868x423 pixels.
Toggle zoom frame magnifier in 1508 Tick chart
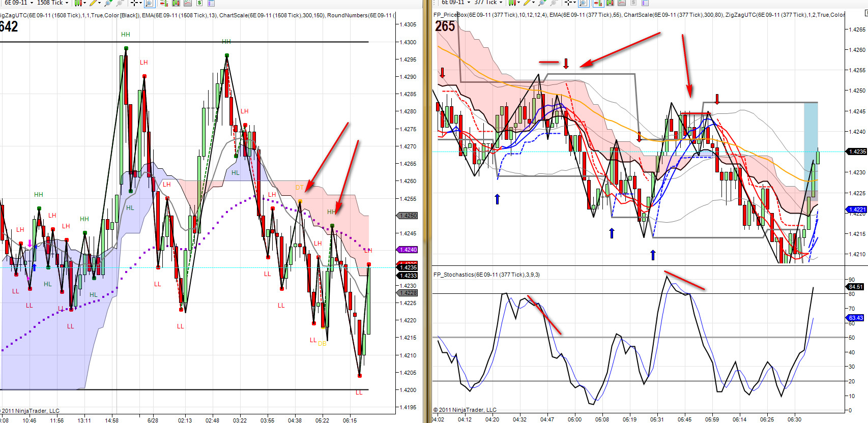click(150, 3)
